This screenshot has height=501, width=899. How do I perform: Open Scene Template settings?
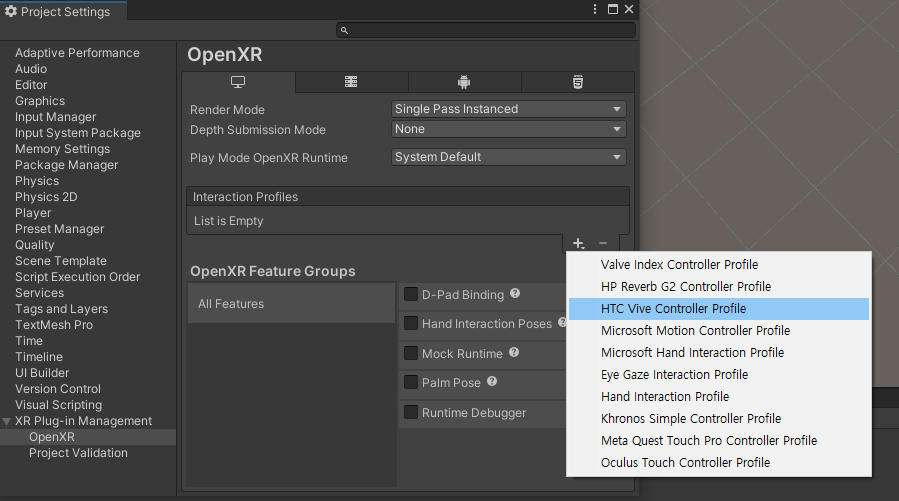pyautogui.click(x=61, y=261)
